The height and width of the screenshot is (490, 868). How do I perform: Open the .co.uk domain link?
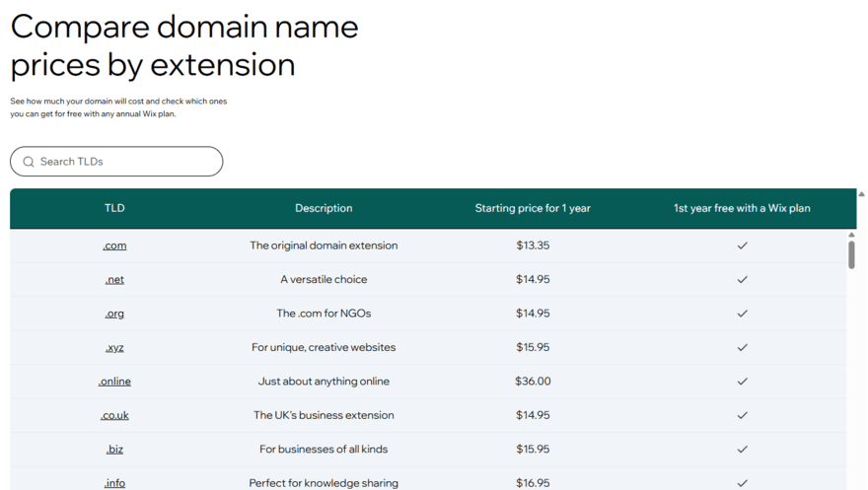[114, 415]
